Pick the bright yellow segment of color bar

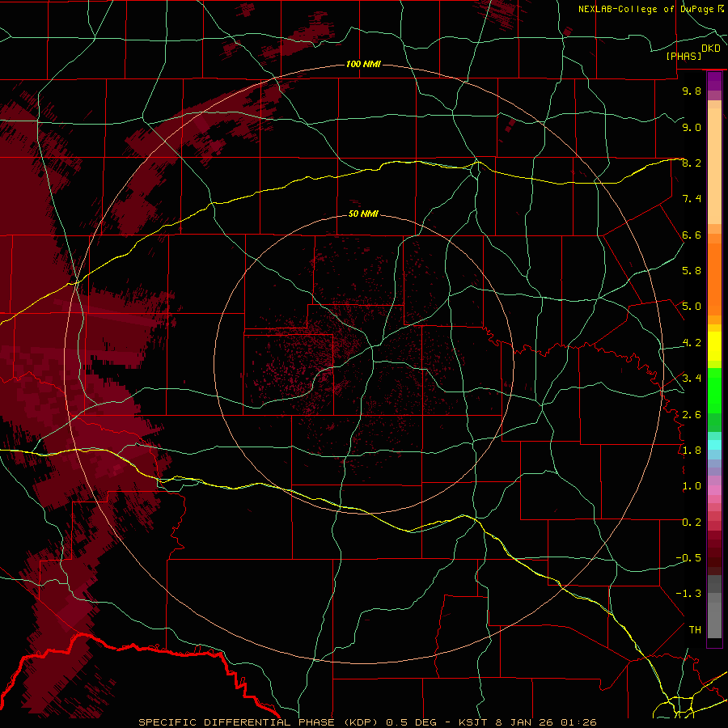(714, 346)
